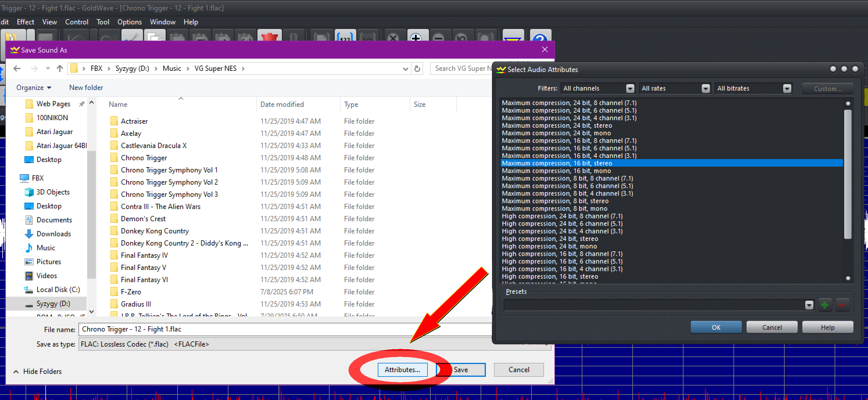Image resolution: width=868 pixels, height=400 pixels.
Task: Click the Attributes... button
Action: 402,370
